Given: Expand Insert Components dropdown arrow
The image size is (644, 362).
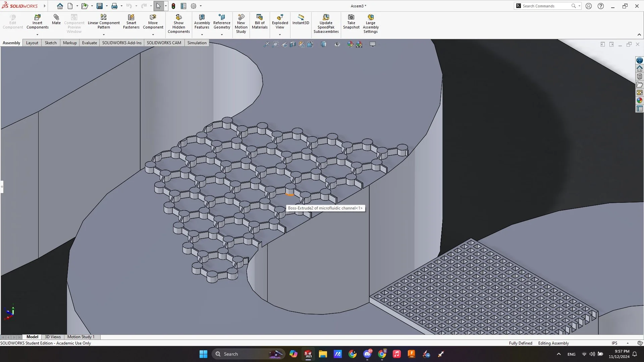Looking at the screenshot, I should click(x=37, y=35).
